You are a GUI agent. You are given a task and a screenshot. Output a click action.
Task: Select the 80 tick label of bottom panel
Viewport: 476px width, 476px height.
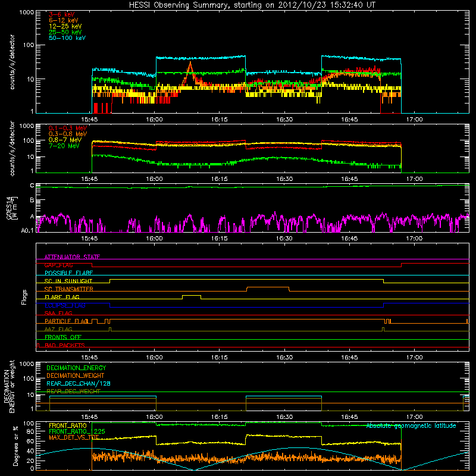[30, 431]
